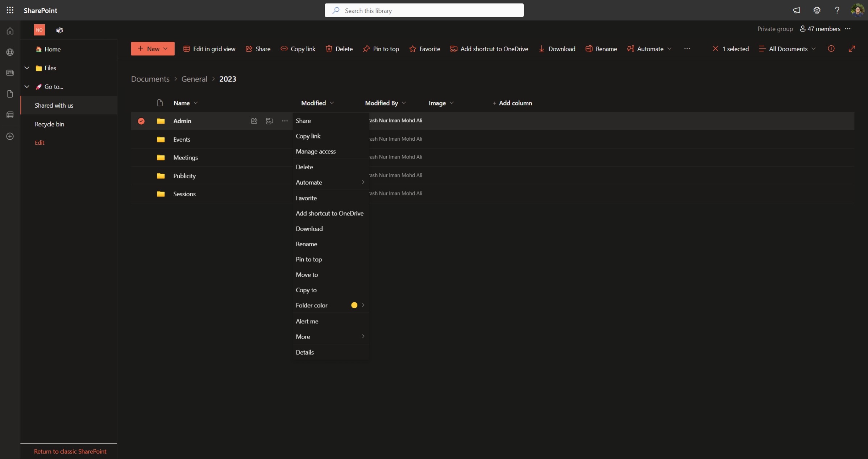The image size is (868, 459).
Task: Click the Teams icon beside site logo
Action: coord(59,30)
